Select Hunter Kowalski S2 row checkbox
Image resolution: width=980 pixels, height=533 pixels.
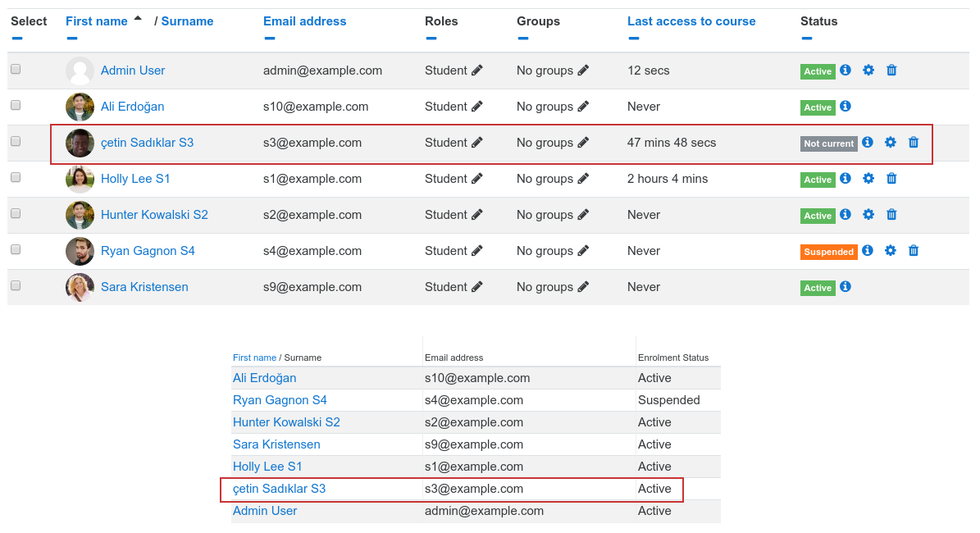click(x=16, y=214)
